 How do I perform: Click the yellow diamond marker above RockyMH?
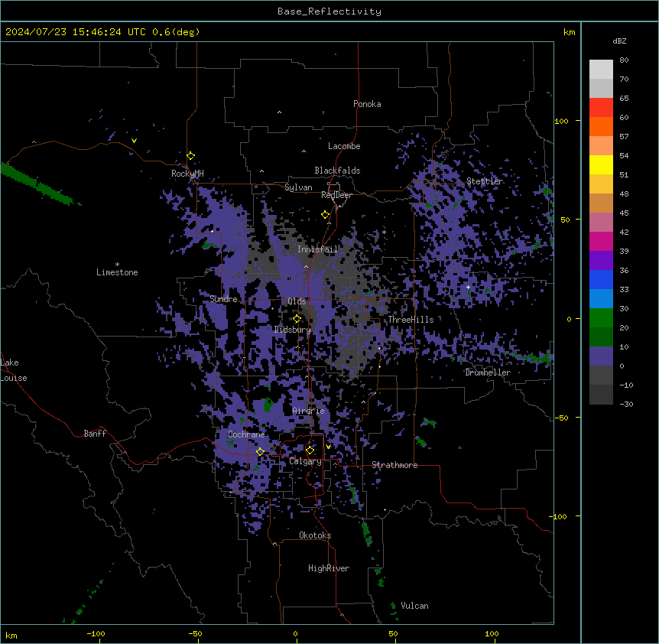coord(190,156)
